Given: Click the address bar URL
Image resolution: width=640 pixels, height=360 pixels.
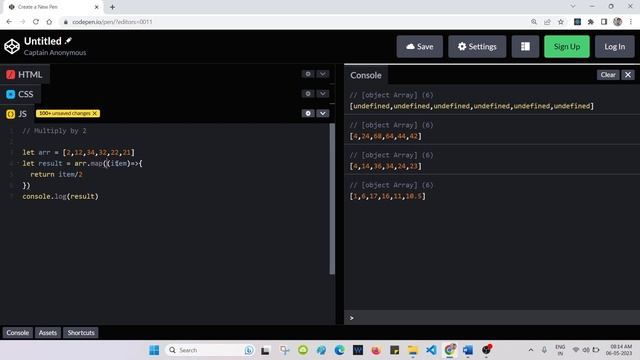Looking at the screenshot, I should (112, 22).
